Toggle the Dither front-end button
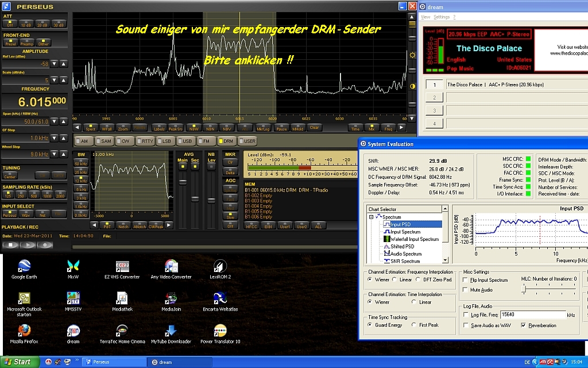Screen dimensions: 588x368 (43, 43)
